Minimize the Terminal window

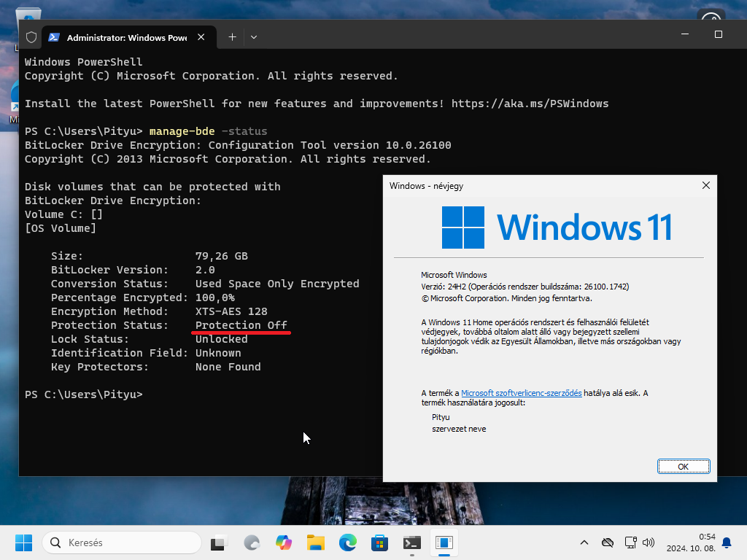coord(685,34)
